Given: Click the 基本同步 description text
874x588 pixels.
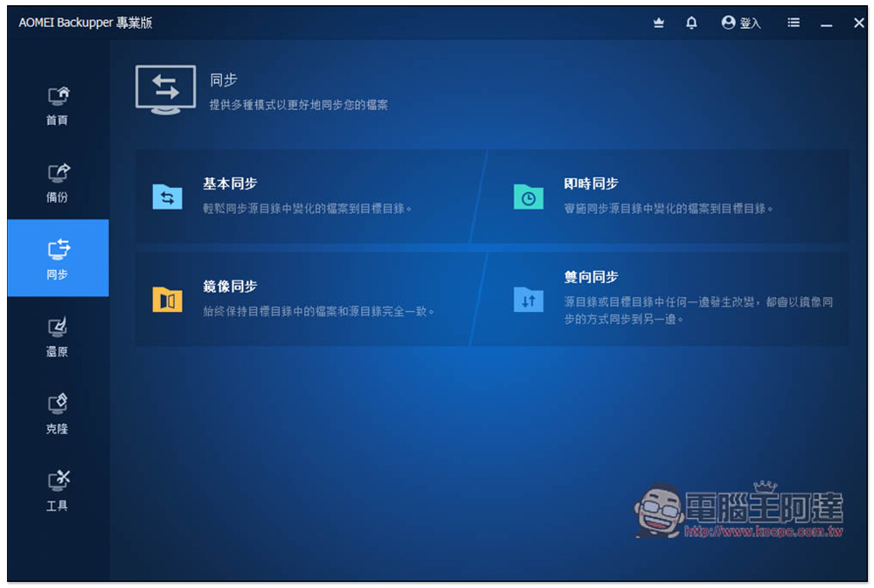Looking at the screenshot, I should (308, 209).
